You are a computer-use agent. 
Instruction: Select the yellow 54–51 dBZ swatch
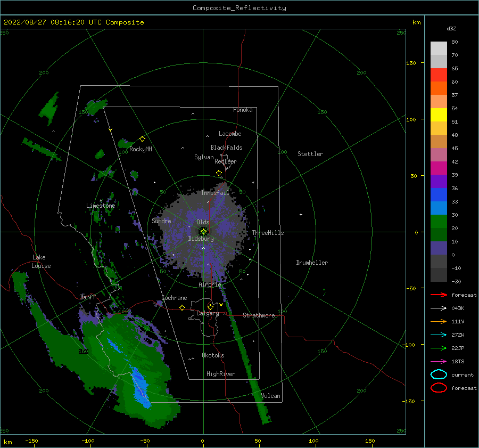(x=439, y=115)
